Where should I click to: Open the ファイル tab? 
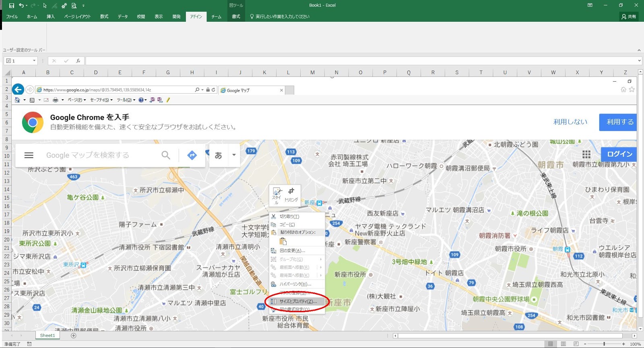pos(12,16)
